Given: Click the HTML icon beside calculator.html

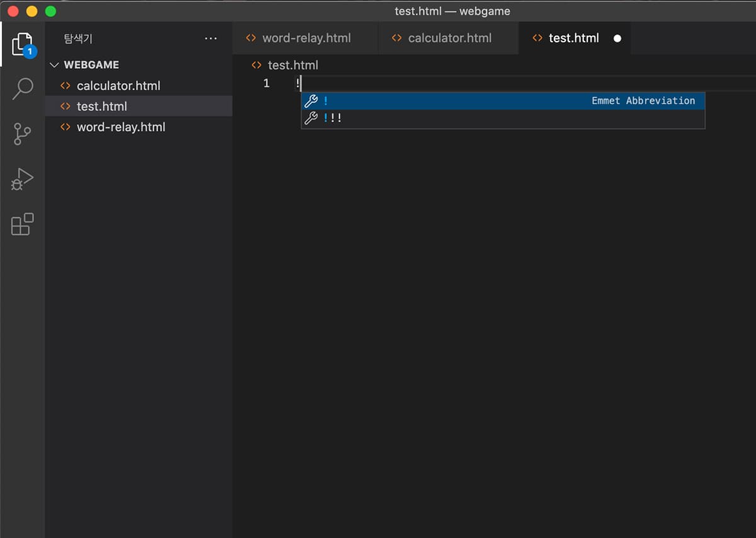Looking at the screenshot, I should (x=66, y=86).
